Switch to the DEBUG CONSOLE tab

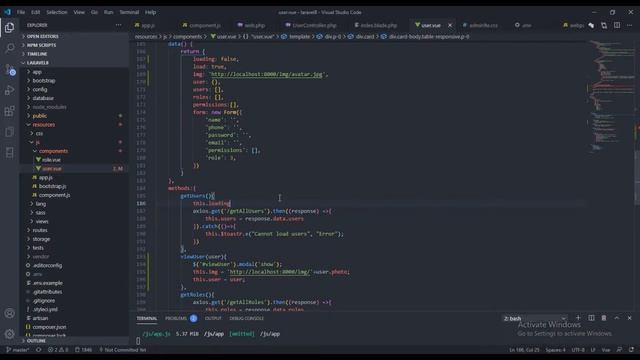tap(247, 318)
